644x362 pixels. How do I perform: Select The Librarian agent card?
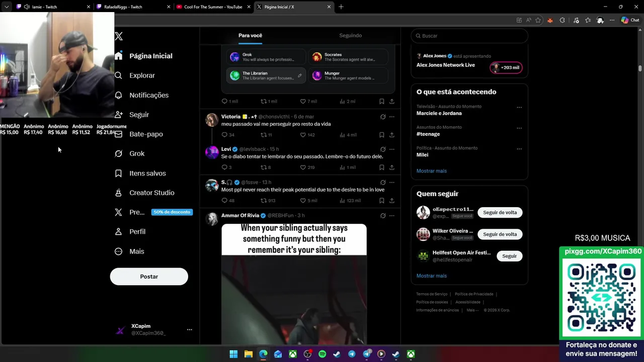[266, 75]
